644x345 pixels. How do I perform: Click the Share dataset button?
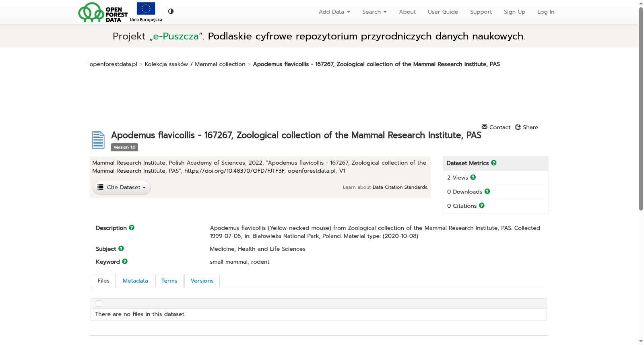tap(526, 127)
